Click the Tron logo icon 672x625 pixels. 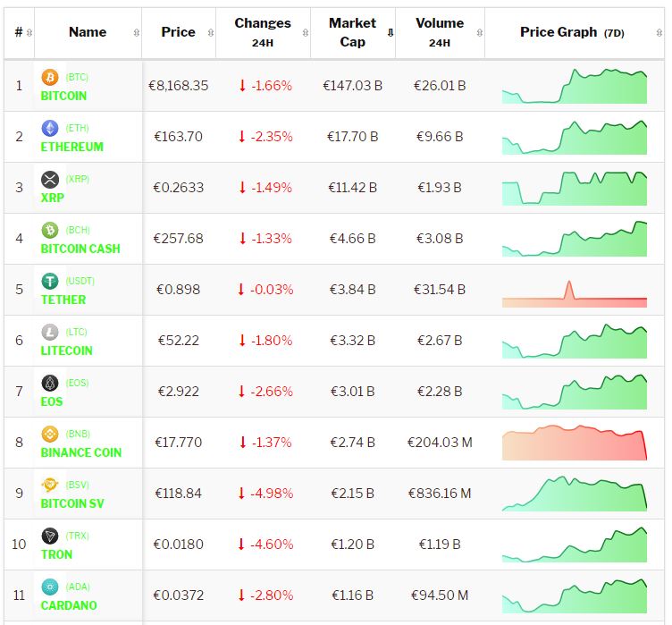pos(50,536)
